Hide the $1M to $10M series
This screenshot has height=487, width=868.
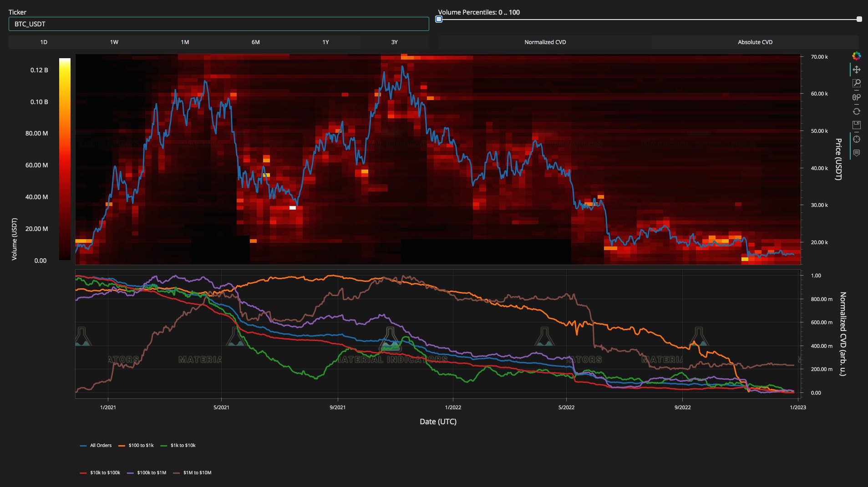(192, 473)
